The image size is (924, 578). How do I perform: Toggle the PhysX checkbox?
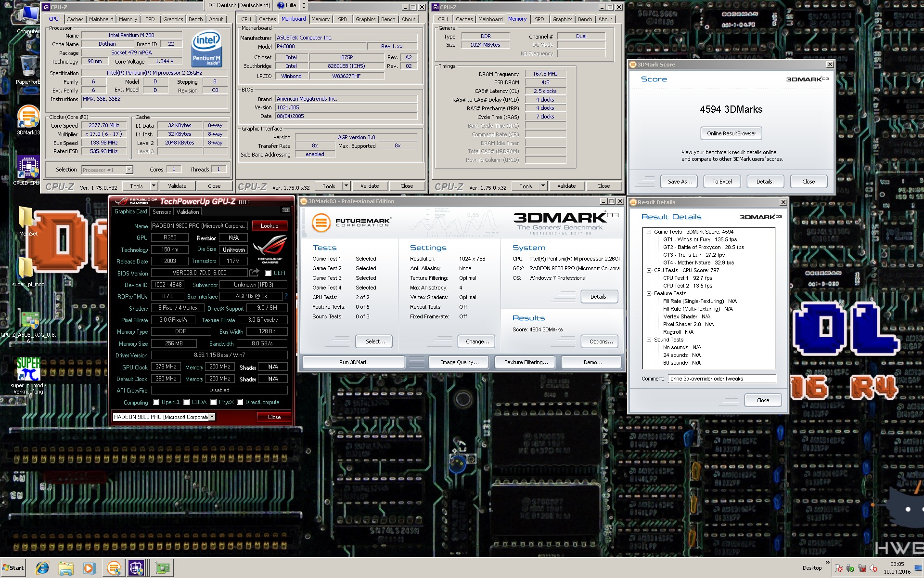coord(213,402)
